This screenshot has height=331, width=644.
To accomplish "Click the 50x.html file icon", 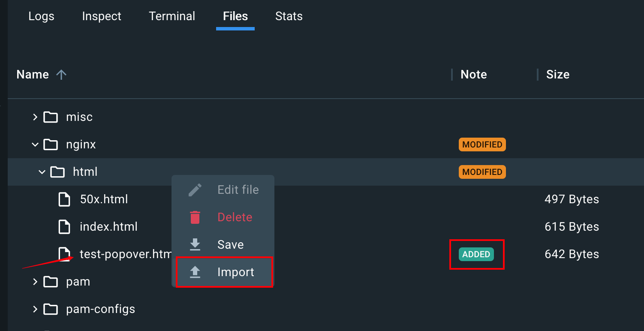I will coord(64,199).
